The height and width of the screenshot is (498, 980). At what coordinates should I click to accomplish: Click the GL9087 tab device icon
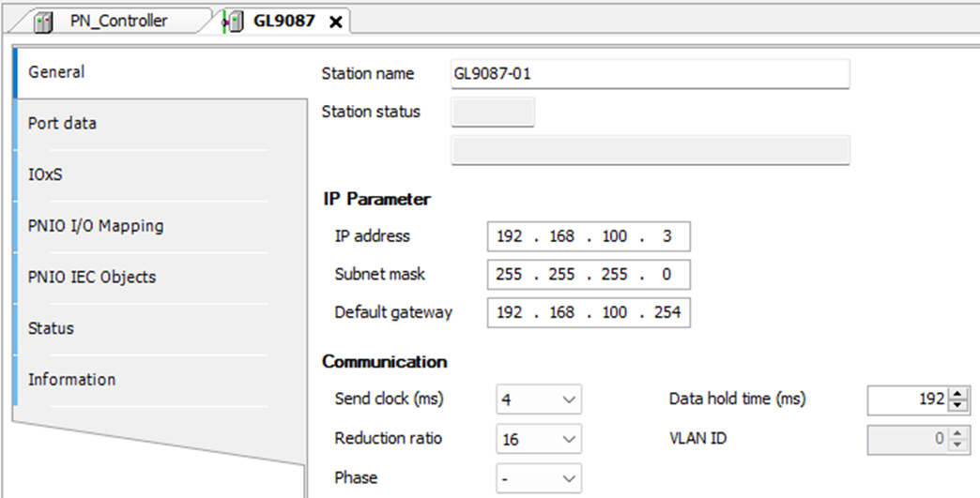tap(232, 21)
